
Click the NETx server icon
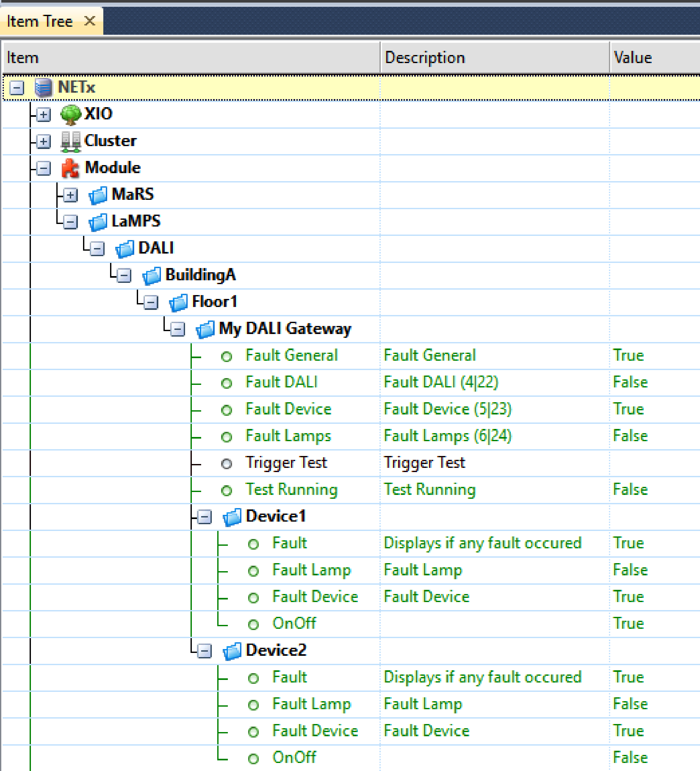pos(43,88)
